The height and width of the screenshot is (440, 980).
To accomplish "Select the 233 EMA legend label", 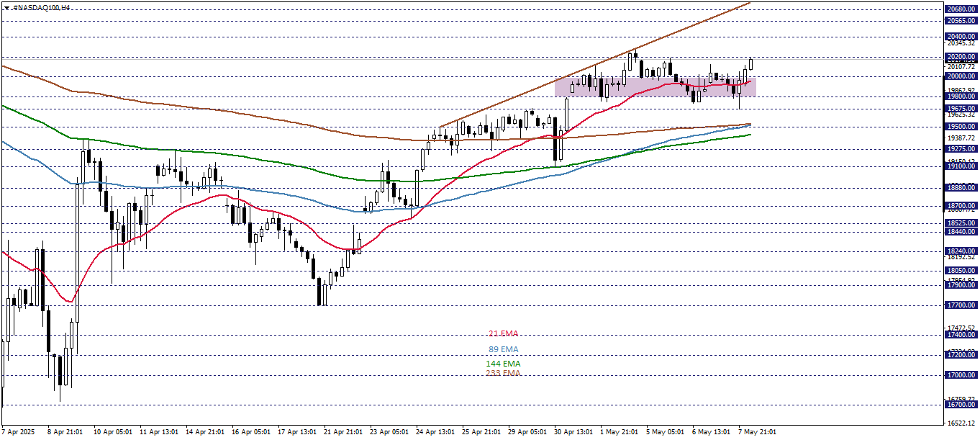I will 503,373.
